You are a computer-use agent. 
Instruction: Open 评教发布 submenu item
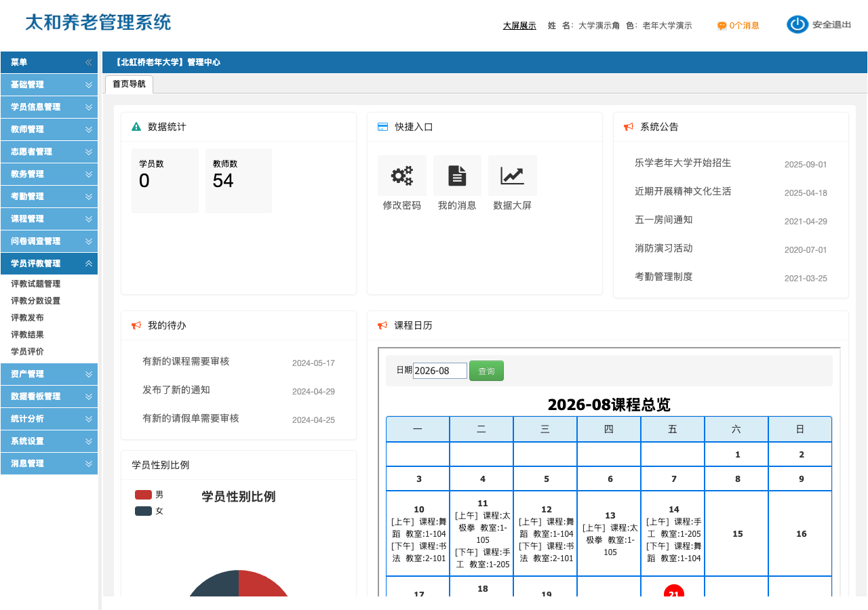coord(27,318)
